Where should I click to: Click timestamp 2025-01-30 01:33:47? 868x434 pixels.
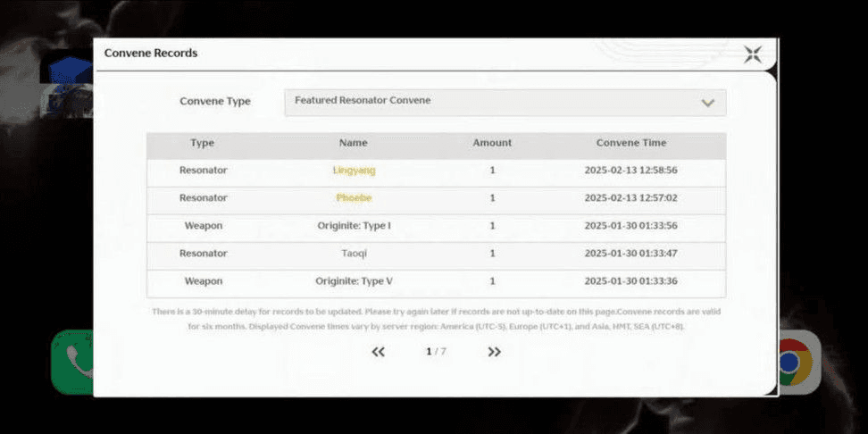[631, 254]
